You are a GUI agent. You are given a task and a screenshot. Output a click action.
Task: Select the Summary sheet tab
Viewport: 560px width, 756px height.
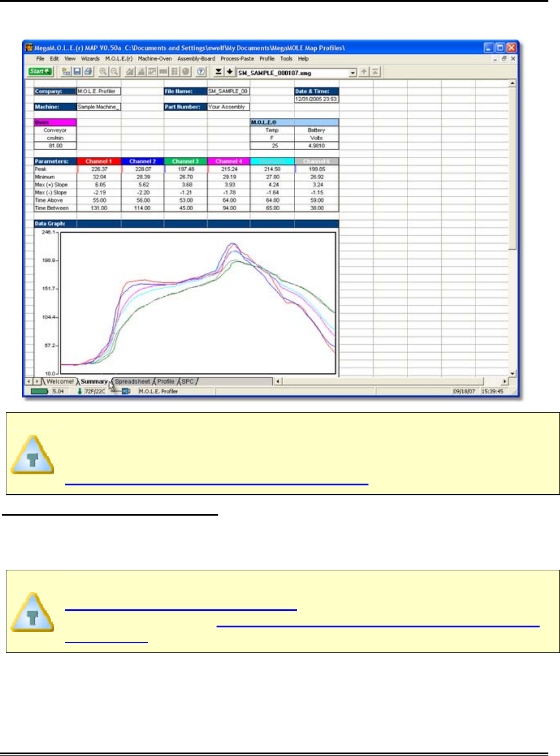click(x=94, y=382)
